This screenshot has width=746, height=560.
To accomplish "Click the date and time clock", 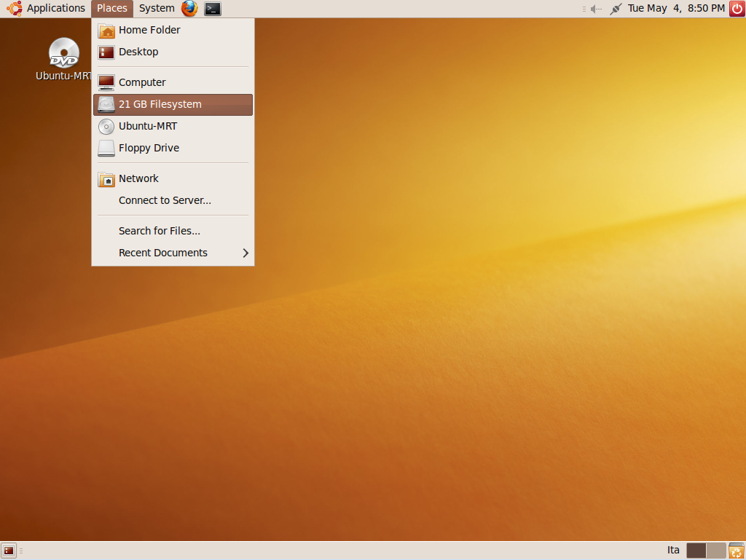I will tap(676, 9).
